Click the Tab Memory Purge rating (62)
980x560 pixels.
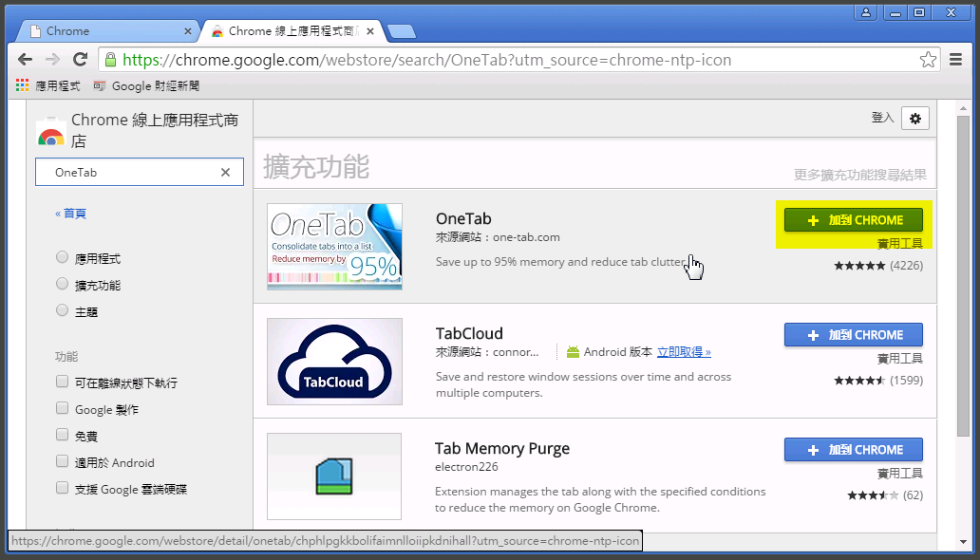(885, 495)
